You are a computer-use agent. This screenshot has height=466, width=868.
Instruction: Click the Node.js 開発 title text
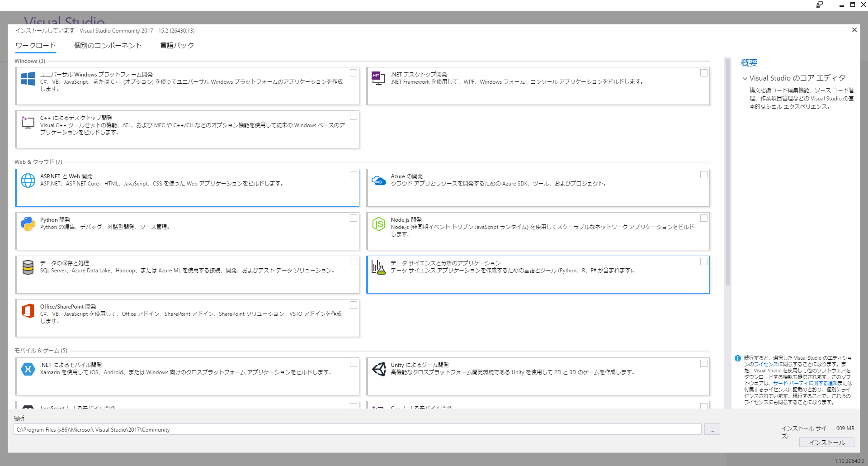click(406, 220)
